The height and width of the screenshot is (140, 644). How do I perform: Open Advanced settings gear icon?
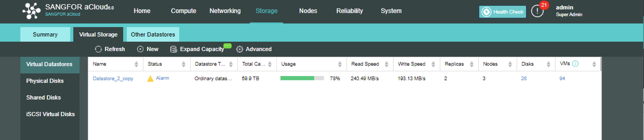point(239,49)
